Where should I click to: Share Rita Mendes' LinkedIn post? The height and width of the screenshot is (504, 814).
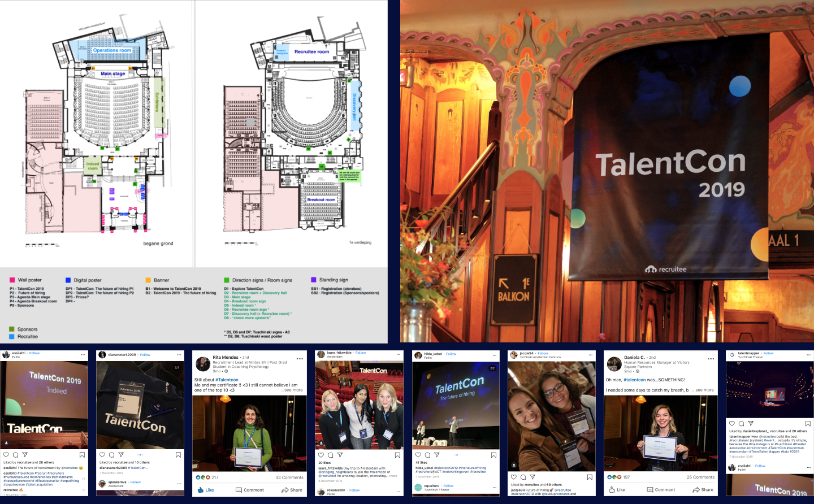point(292,490)
